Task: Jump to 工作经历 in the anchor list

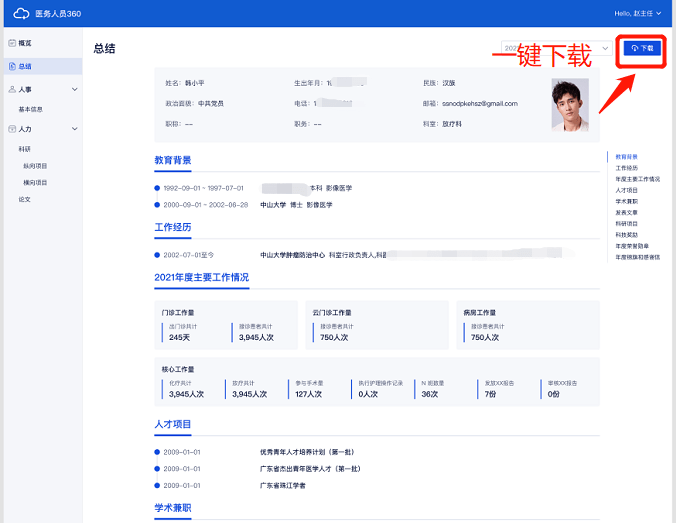Action: point(626,168)
